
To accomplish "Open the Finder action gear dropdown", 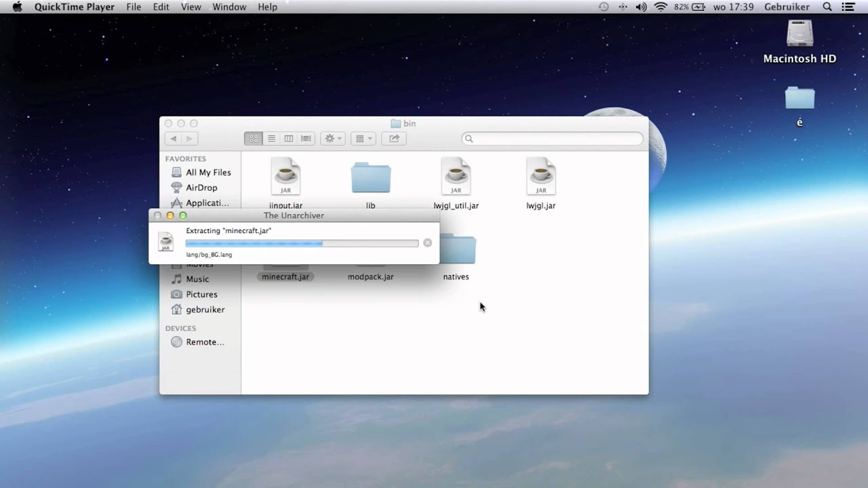I will pos(333,138).
